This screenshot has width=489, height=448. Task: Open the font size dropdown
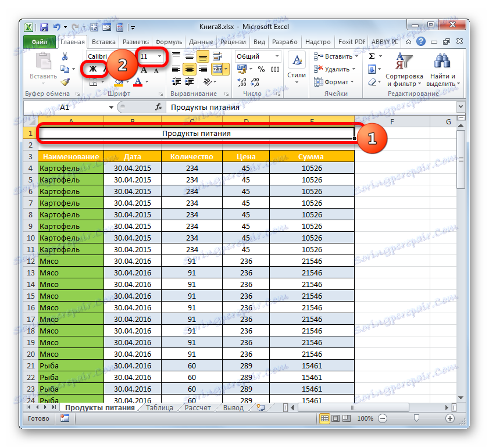pos(160,56)
